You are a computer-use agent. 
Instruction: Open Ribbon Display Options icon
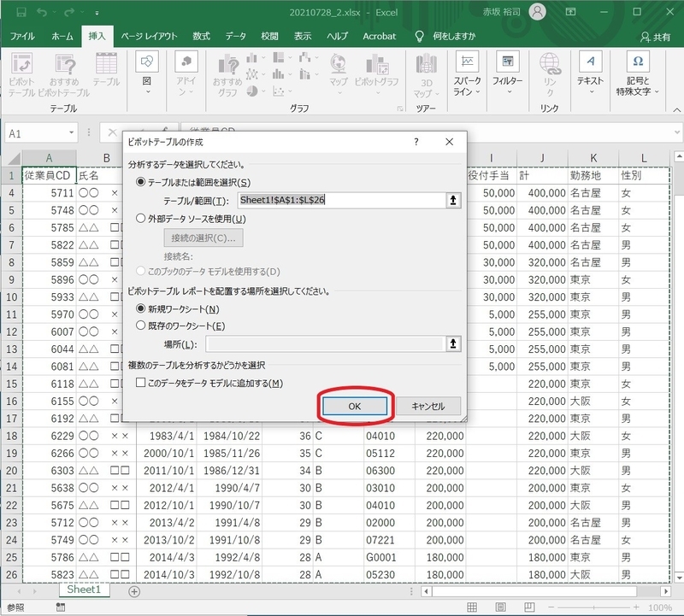pos(570,12)
